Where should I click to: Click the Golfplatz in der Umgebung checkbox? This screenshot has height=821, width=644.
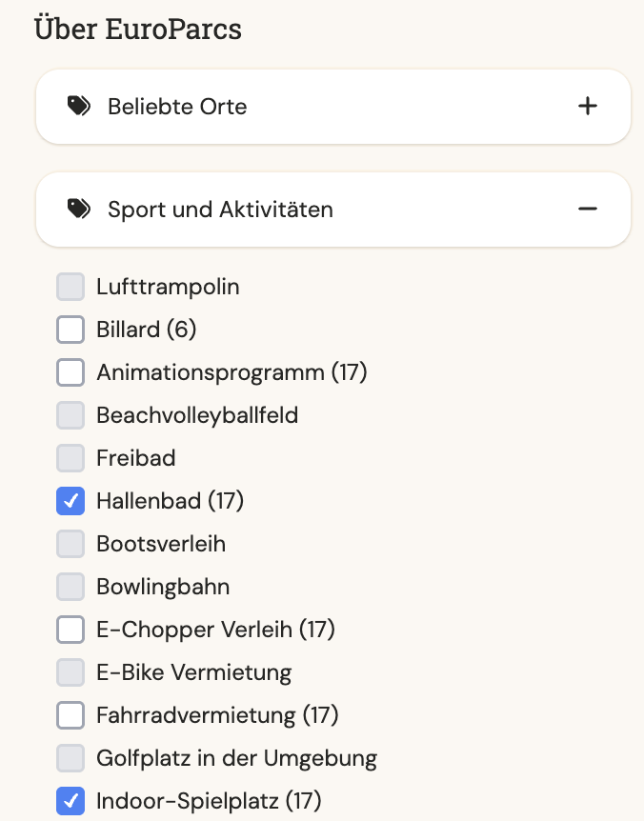pos(70,758)
